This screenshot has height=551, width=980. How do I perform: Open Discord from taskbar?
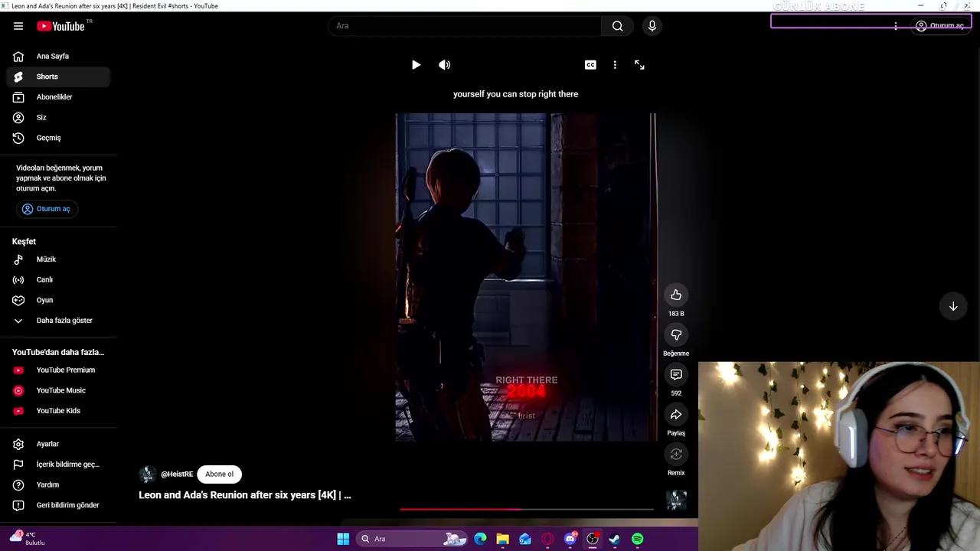[570, 539]
